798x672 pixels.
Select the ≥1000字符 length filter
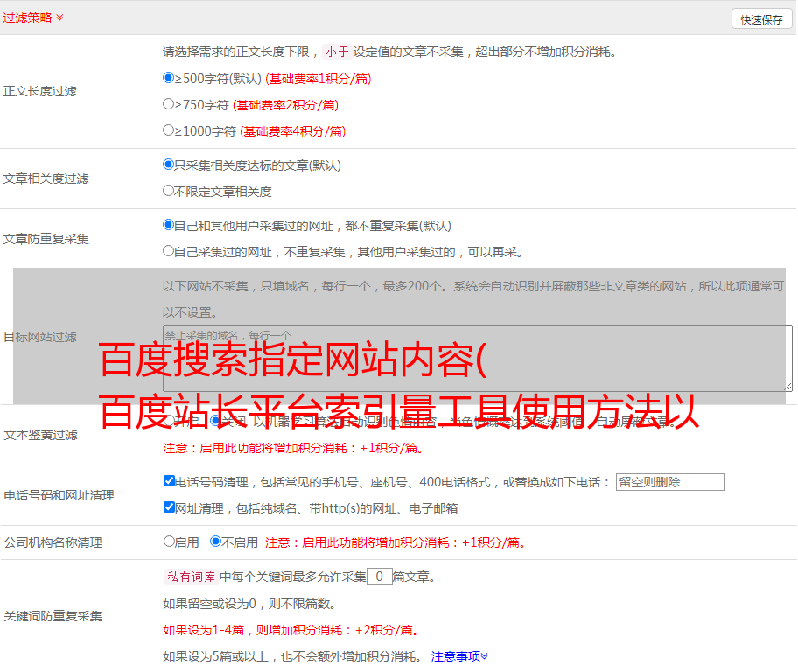point(169,130)
